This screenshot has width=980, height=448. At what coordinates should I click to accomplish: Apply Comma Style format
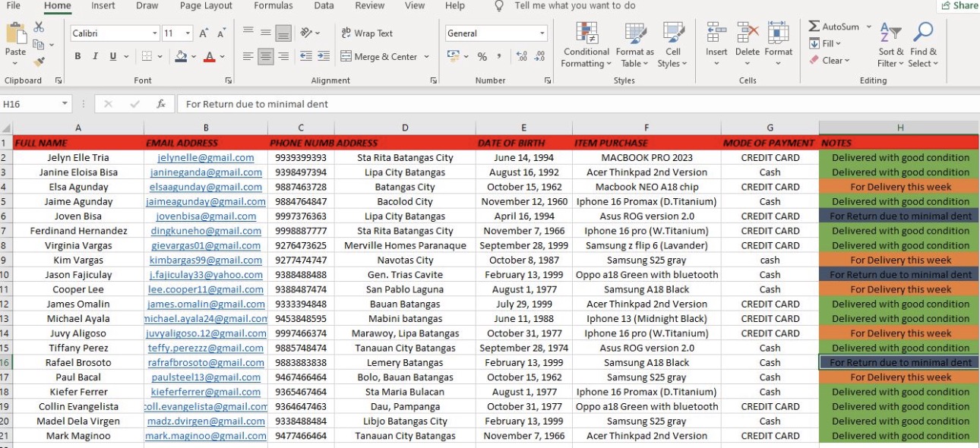[x=499, y=56]
